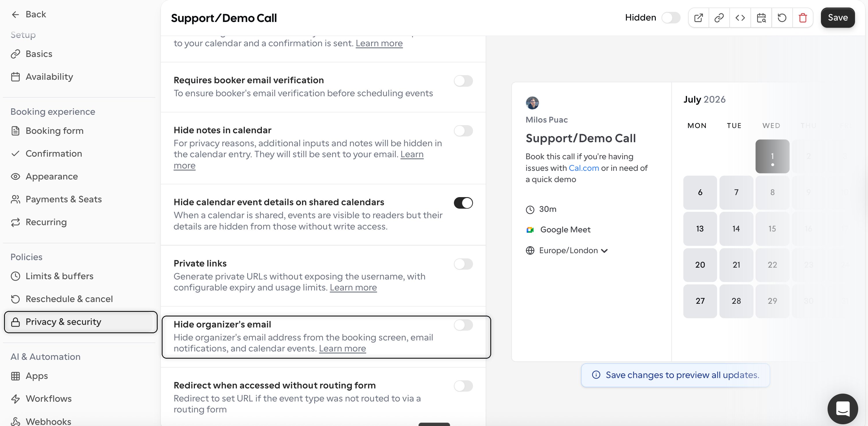This screenshot has height=426, width=868.
Task: Click the July 2026 month heading
Action: 704,99
